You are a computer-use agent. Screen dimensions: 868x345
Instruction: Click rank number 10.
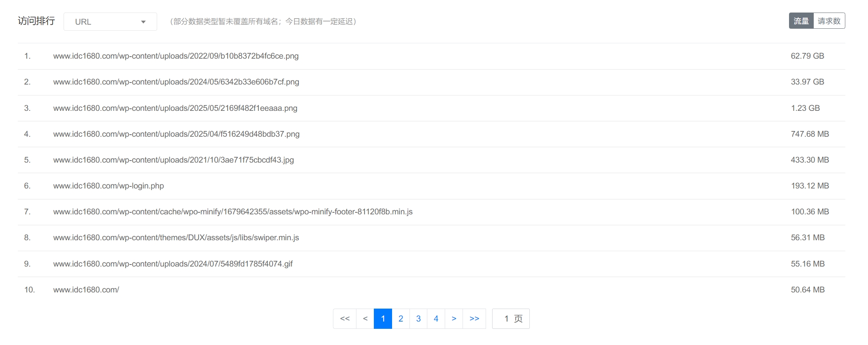(x=30, y=290)
